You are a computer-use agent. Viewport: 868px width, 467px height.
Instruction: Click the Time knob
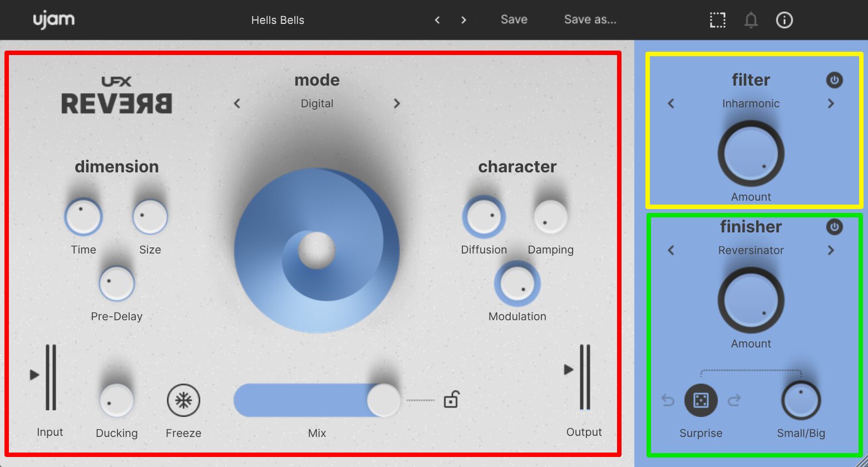83,217
